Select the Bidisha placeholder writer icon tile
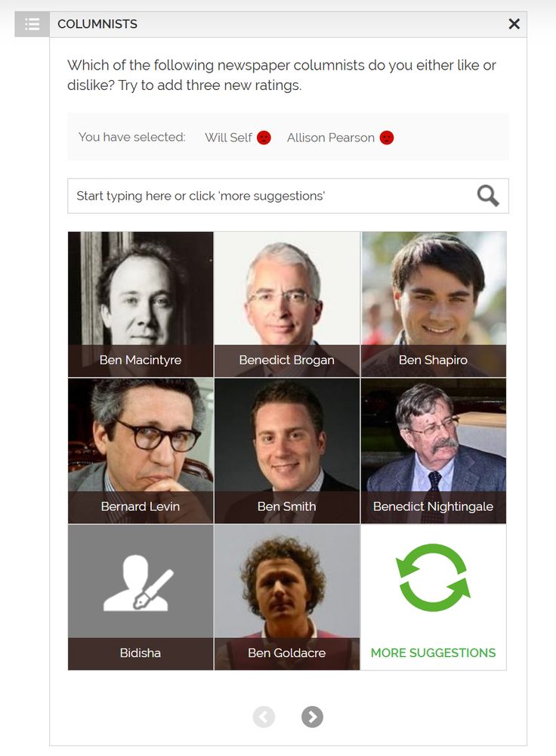Image resolution: width=556 pixels, height=756 pixels. 141,597
